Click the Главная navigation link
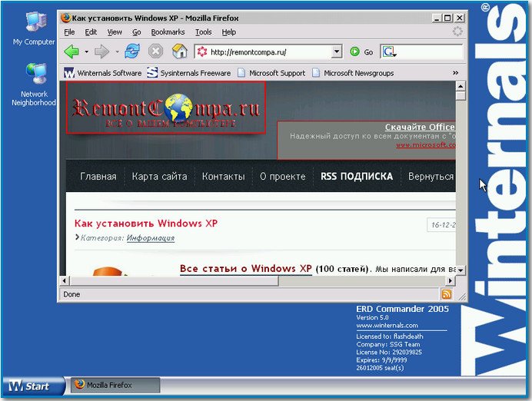This screenshot has height=401, width=532. point(98,176)
